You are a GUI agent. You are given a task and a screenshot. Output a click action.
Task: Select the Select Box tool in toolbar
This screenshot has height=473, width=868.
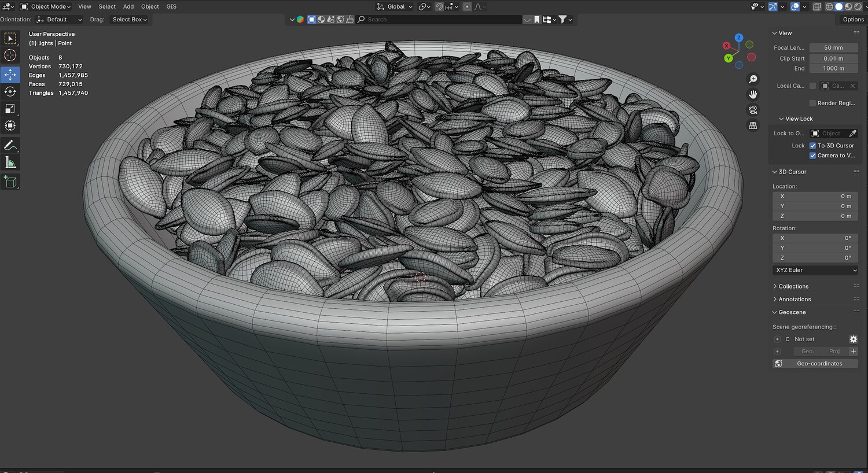pos(10,38)
